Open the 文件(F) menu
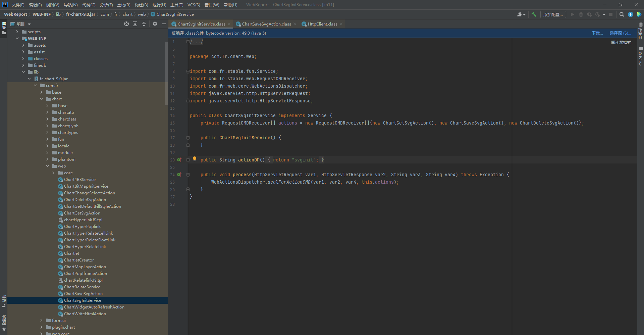The height and width of the screenshot is (335, 644). coord(18,5)
